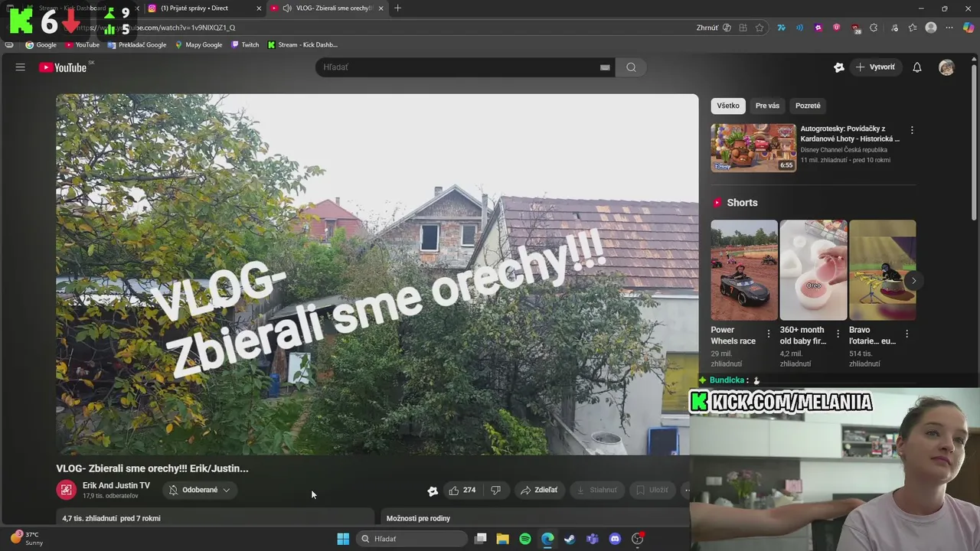Open options for Autogrotesky video
The width and height of the screenshot is (980, 551).
coord(912,130)
